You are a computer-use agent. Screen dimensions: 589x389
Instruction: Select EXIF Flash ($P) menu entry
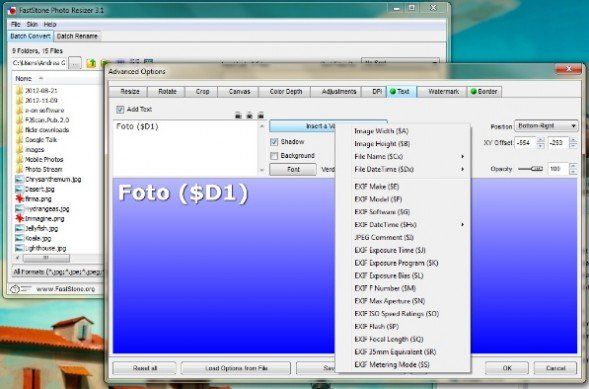402,326
